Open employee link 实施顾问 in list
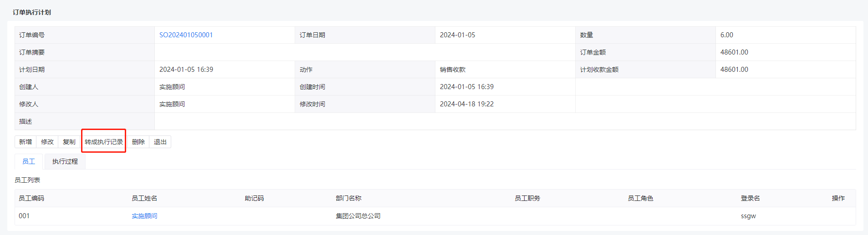The width and height of the screenshot is (868, 235). pyautogui.click(x=144, y=216)
